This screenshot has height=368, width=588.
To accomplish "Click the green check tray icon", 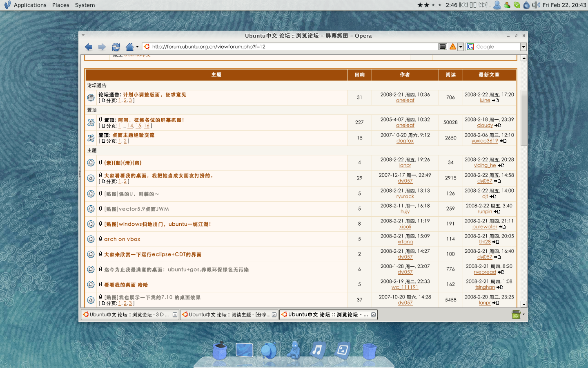I will [x=517, y=5].
